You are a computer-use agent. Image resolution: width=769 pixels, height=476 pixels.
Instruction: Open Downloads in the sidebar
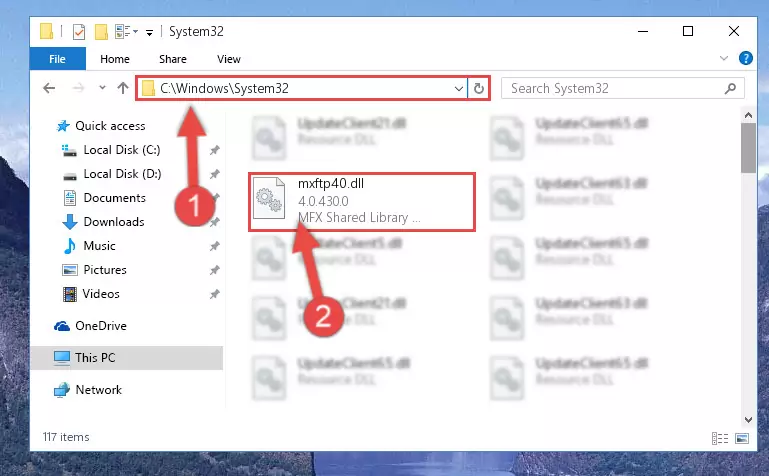(114, 222)
